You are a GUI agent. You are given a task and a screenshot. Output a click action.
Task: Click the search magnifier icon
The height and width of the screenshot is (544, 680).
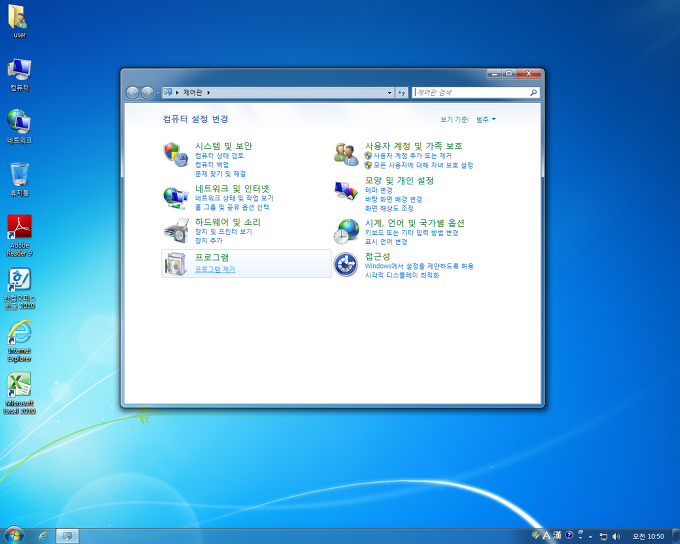(x=533, y=92)
